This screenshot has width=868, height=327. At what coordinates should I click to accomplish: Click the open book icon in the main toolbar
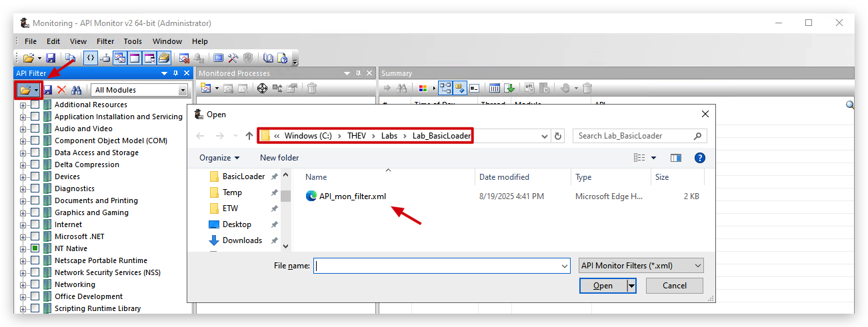[x=268, y=58]
